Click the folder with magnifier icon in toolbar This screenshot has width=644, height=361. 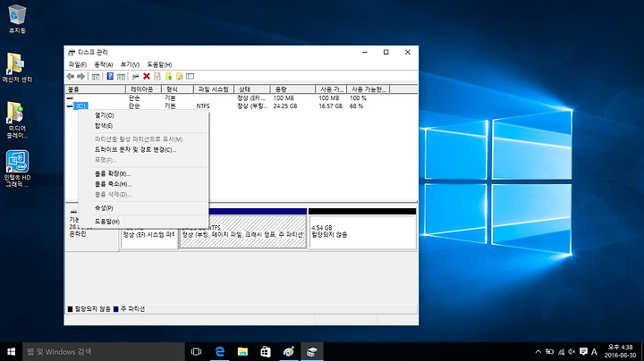(x=179, y=76)
